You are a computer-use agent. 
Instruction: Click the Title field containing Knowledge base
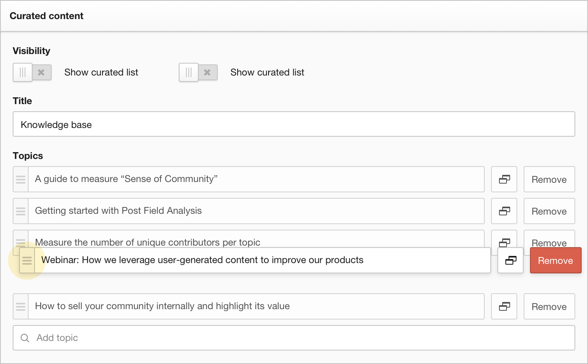(294, 124)
